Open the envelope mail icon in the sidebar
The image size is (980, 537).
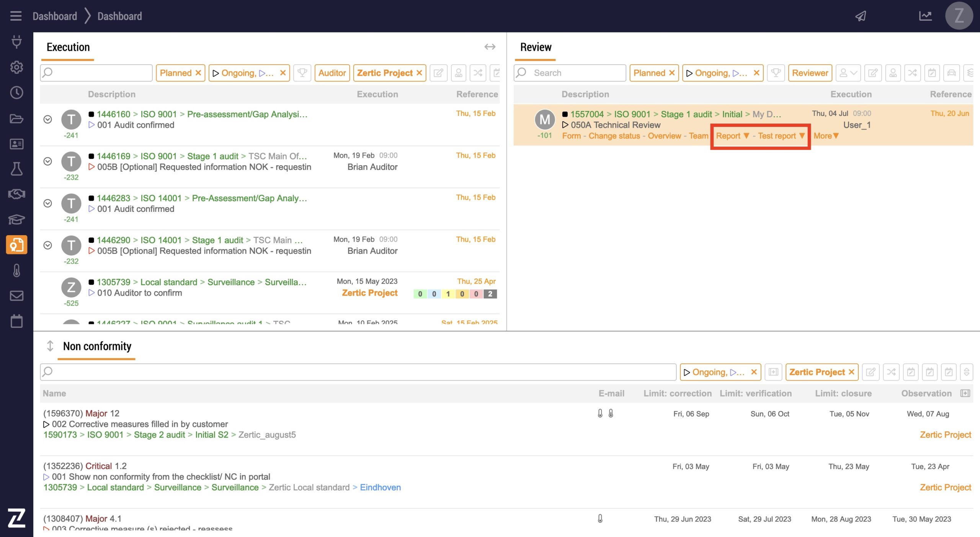tap(16, 296)
